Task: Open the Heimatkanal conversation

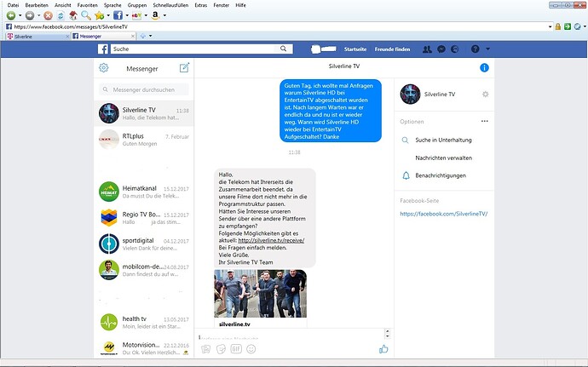Action: (x=144, y=192)
